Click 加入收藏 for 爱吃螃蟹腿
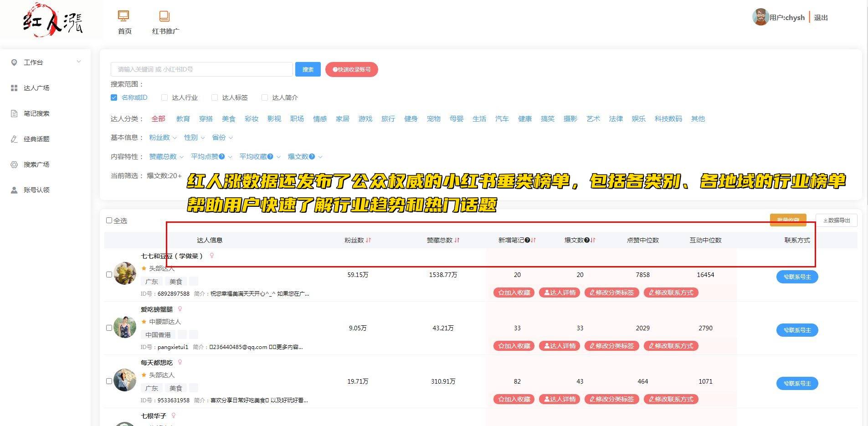The height and width of the screenshot is (426, 868). (x=514, y=346)
